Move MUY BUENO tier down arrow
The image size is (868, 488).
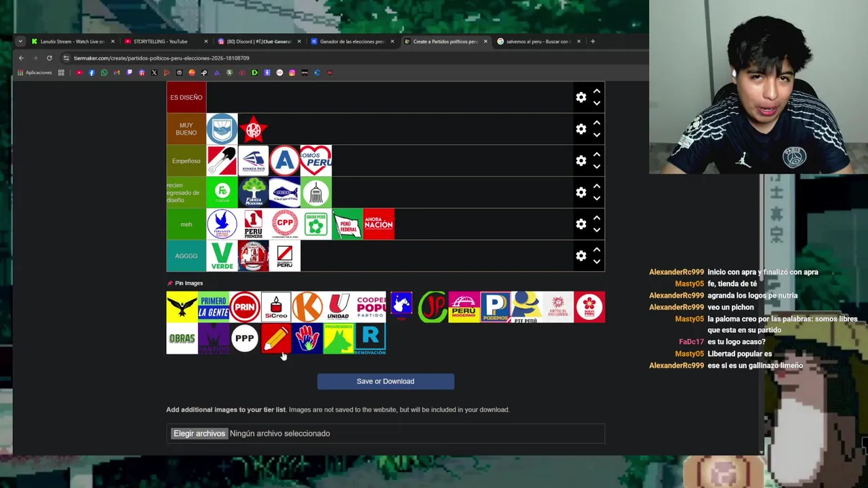[x=597, y=135]
